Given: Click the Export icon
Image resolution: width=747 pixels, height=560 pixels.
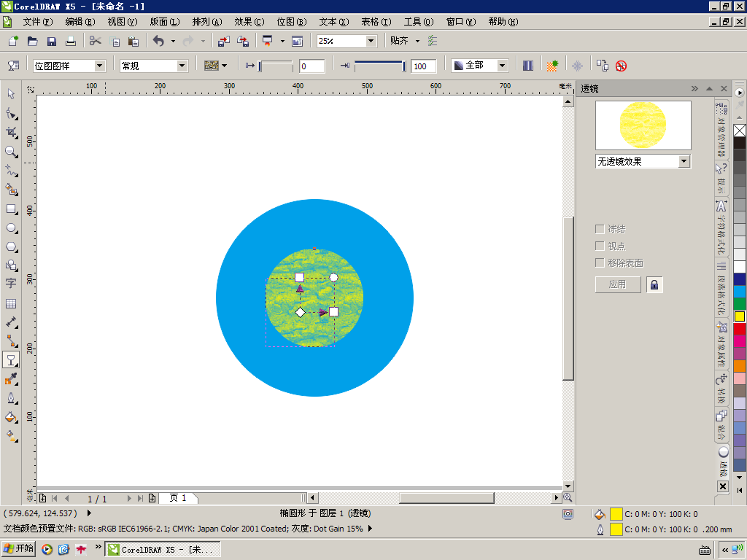Looking at the screenshot, I should tap(243, 41).
